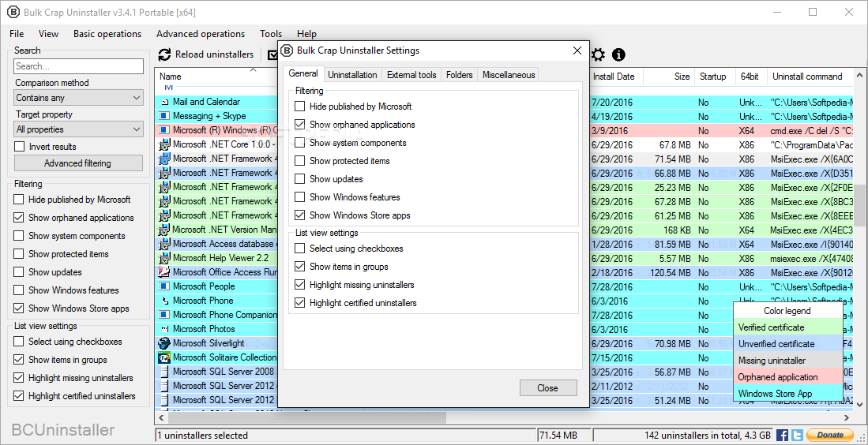Enable Show protected items in Settings dialog
This screenshot has width=868, height=445.
299,161
